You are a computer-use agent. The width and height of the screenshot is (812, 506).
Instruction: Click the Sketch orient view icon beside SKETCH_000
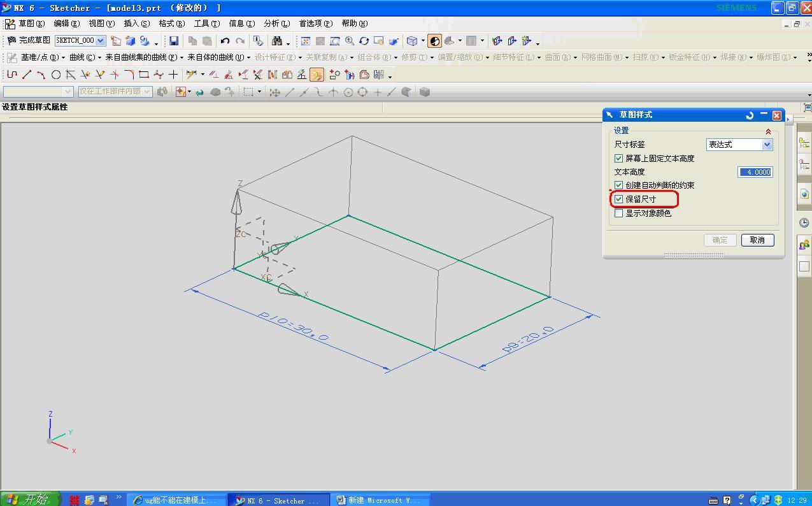[116, 41]
